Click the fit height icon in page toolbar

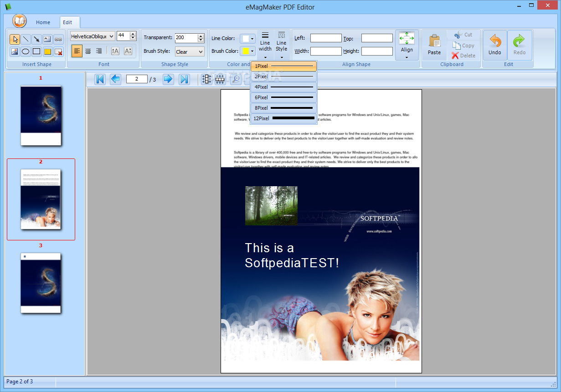pos(206,79)
